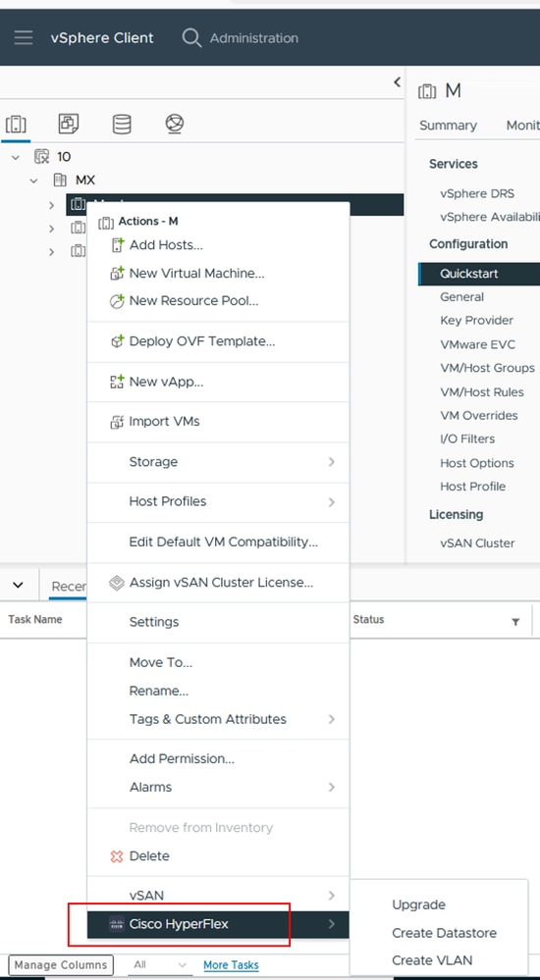Click the Administration search field
The width and height of the screenshot is (540, 980).
pyautogui.click(x=254, y=38)
